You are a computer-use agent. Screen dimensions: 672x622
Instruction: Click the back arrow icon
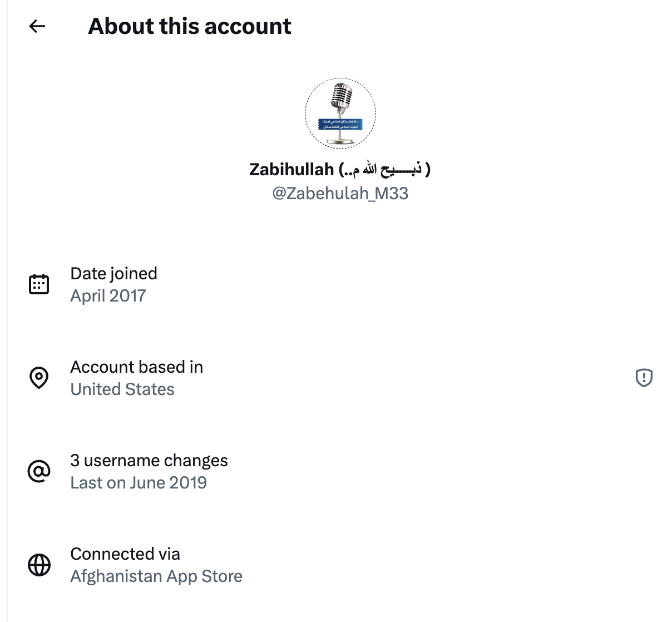37,26
